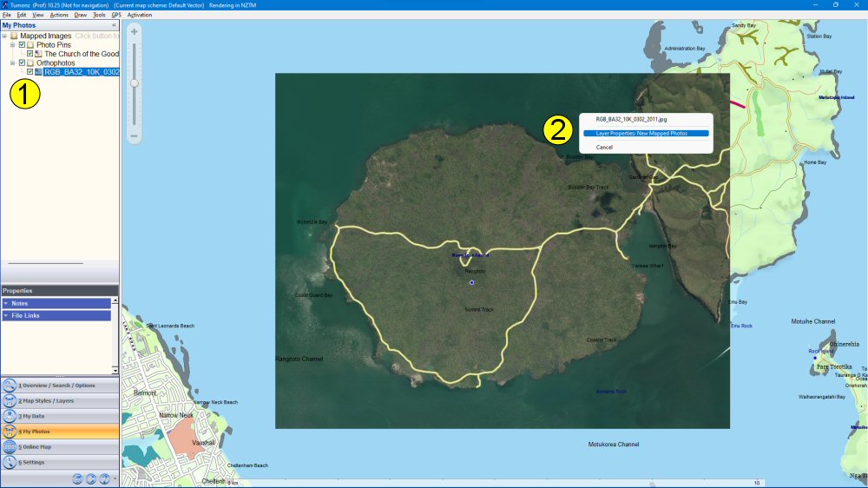Collapse the Mapped Images tree node
The image size is (868, 488).
coord(4,36)
